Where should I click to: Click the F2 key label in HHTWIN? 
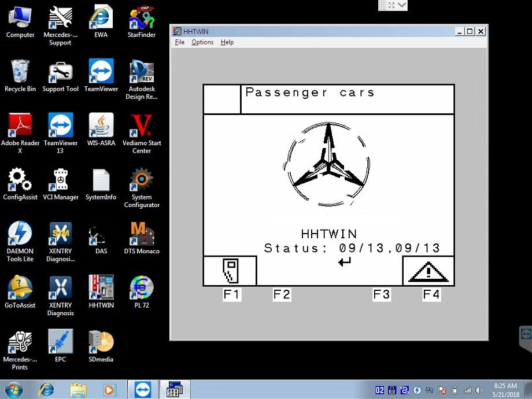[282, 294]
